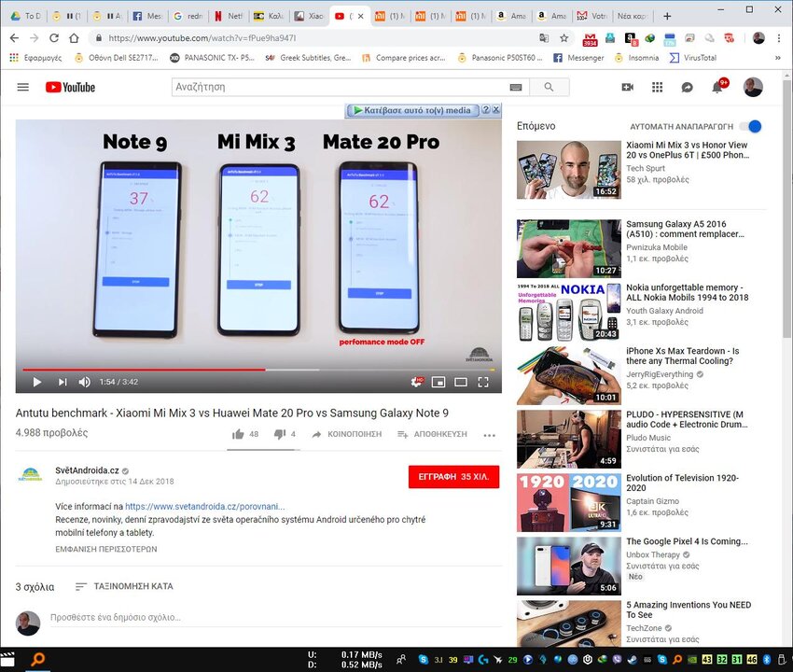Enter full screen video mode

[x=483, y=382]
